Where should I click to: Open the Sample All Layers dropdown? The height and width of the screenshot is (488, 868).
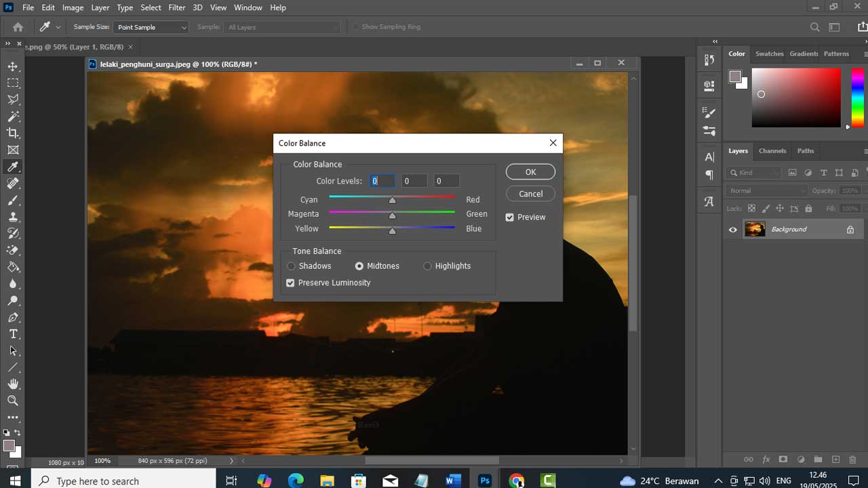pos(282,27)
